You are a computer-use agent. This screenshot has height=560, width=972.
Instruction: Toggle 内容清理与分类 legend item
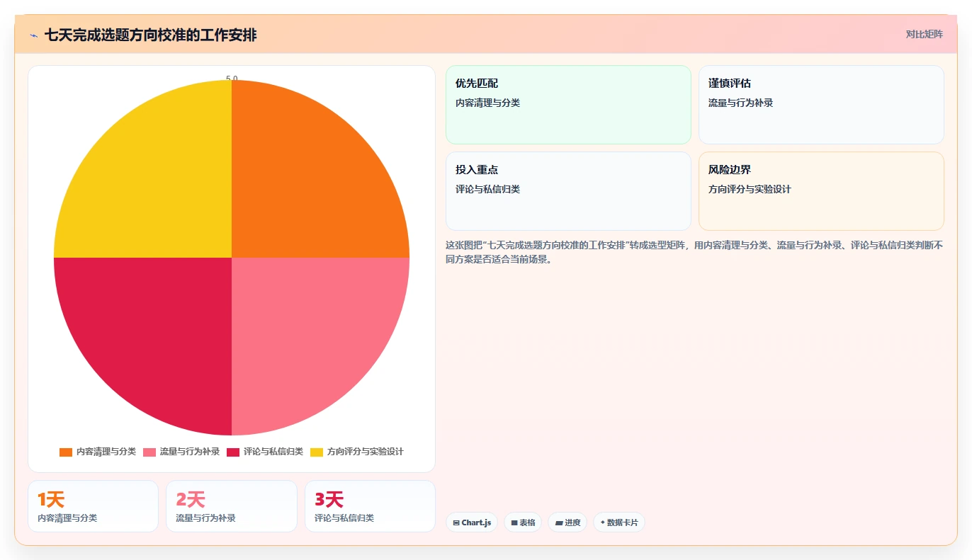tap(98, 452)
